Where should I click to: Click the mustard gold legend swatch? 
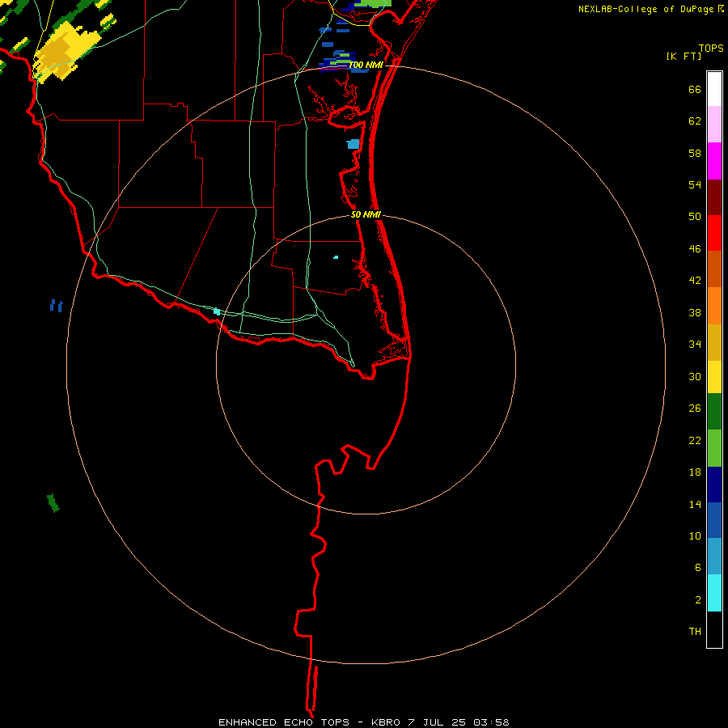click(714, 342)
